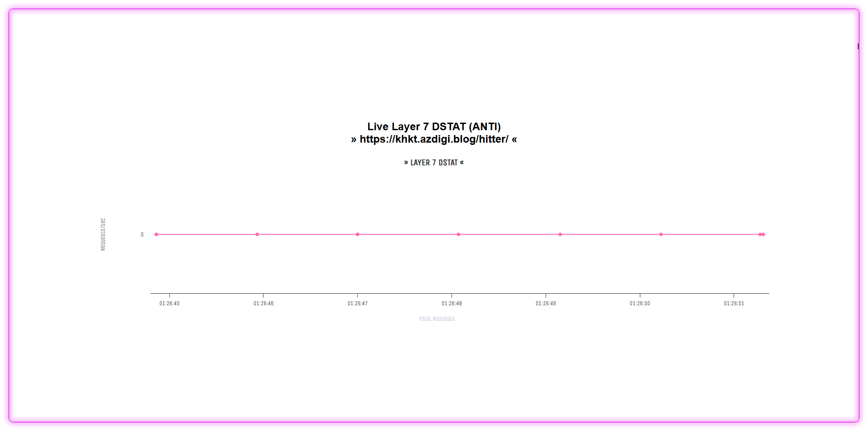868x431 pixels.
Task: Click the 01:26:49 time axis label
Action: pos(546,303)
